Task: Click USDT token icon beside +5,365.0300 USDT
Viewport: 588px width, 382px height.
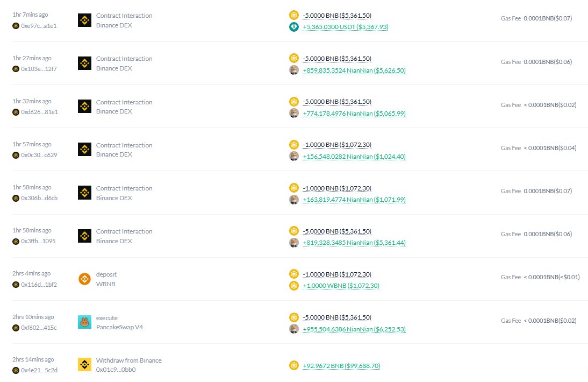Action: (x=294, y=27)
